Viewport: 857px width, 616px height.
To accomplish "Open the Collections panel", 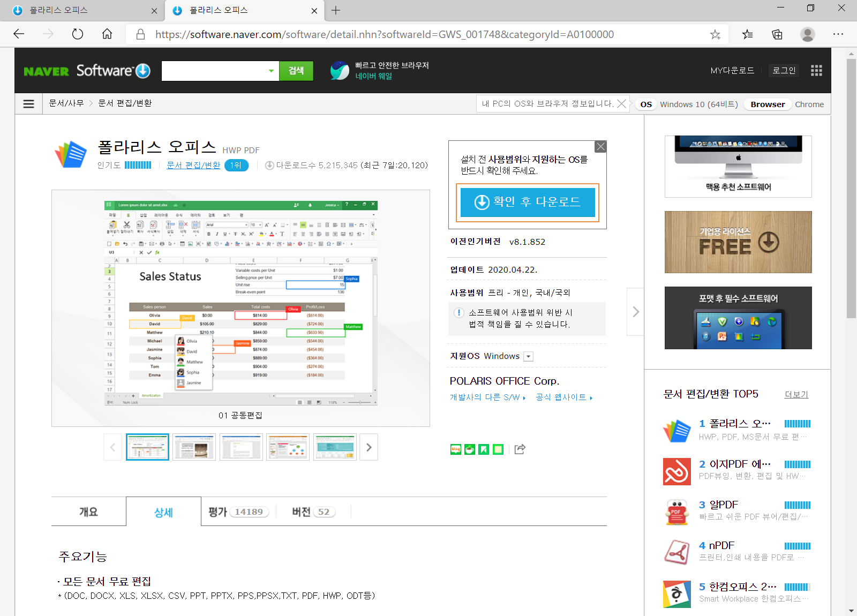I will [x=777, y=34].
